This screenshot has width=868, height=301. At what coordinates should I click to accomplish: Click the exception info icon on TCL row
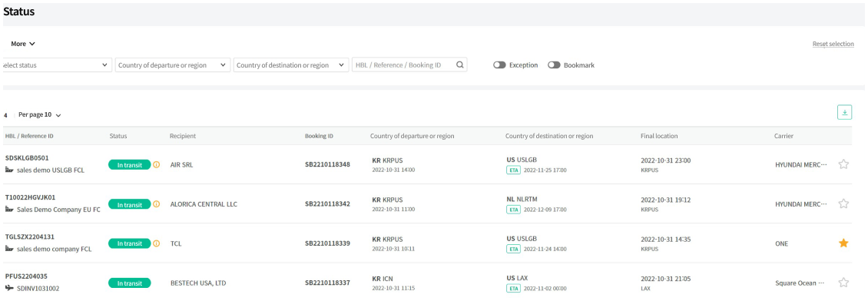pos(156,243)
